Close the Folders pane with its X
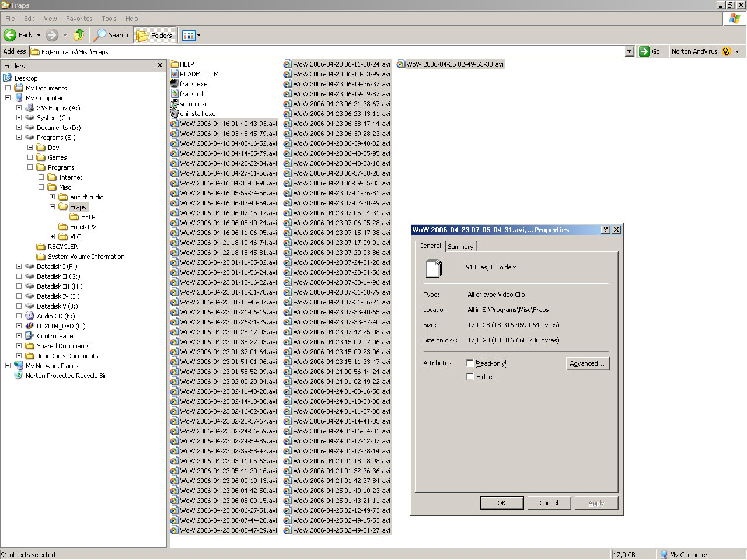The height and width of the screenshot is (560, 747). 160,65
